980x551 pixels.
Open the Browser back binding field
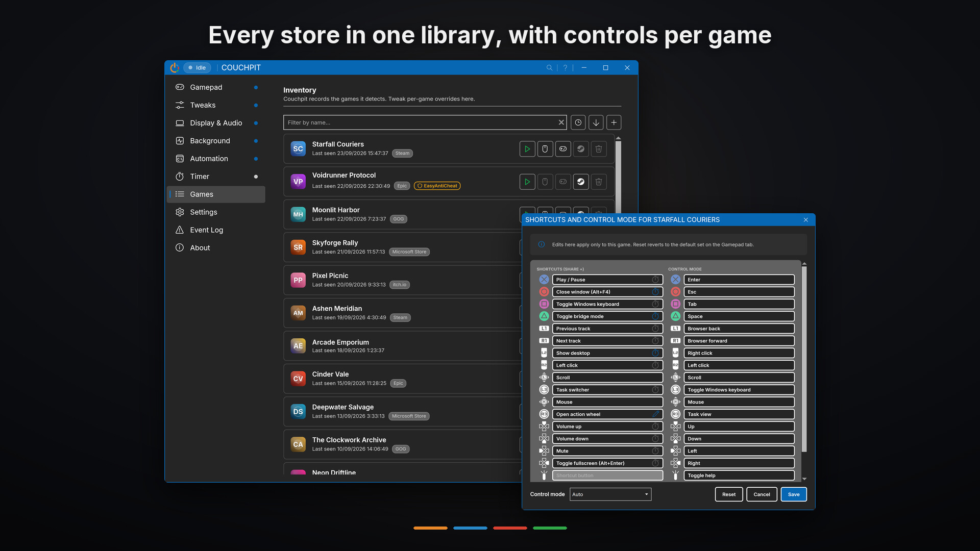[739, 329]
